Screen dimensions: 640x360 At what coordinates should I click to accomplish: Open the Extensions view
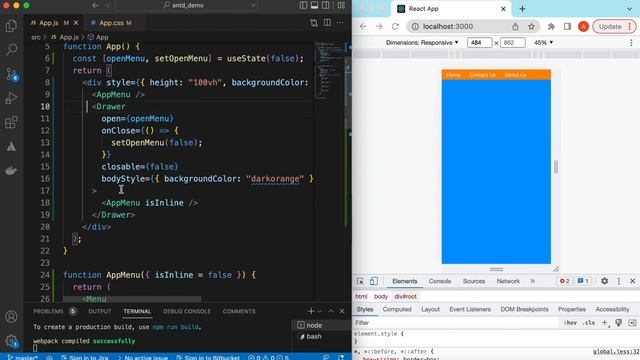pos(11,122)
